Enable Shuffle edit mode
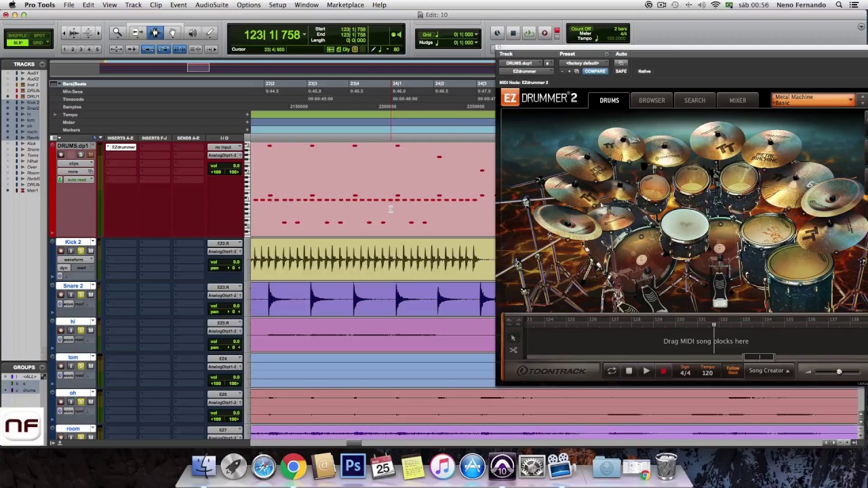The height and width of the screenshot is (488, 868). [x=18, y=35]
